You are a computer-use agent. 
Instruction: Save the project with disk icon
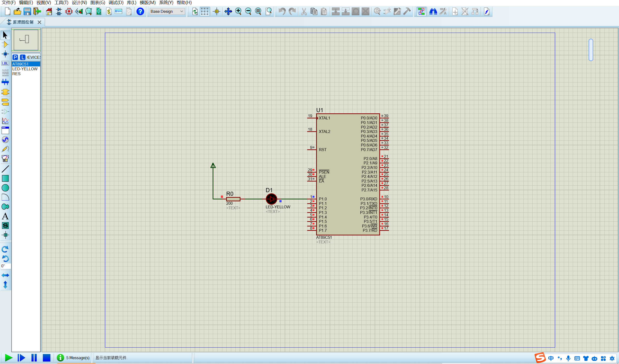click(x=27, y=11)
